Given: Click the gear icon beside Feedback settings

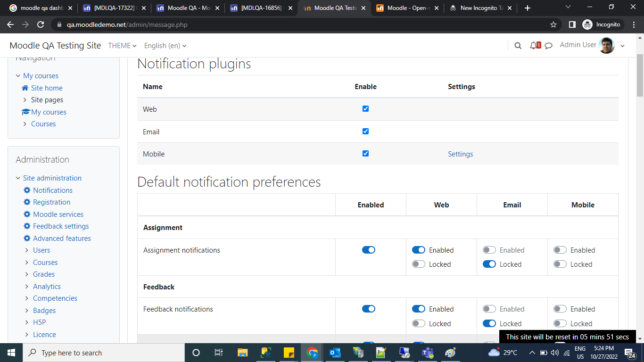Looking at the screenshot, I should click(27, 226).
